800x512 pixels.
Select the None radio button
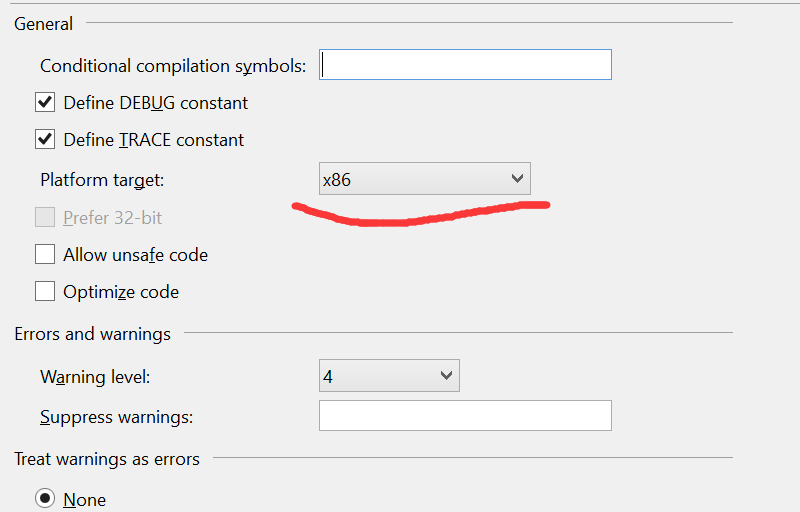(x=45, y=498)
